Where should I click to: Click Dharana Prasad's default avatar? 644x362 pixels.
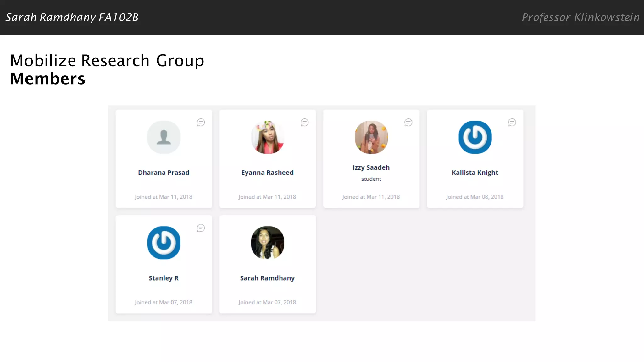tap(164, 137)
